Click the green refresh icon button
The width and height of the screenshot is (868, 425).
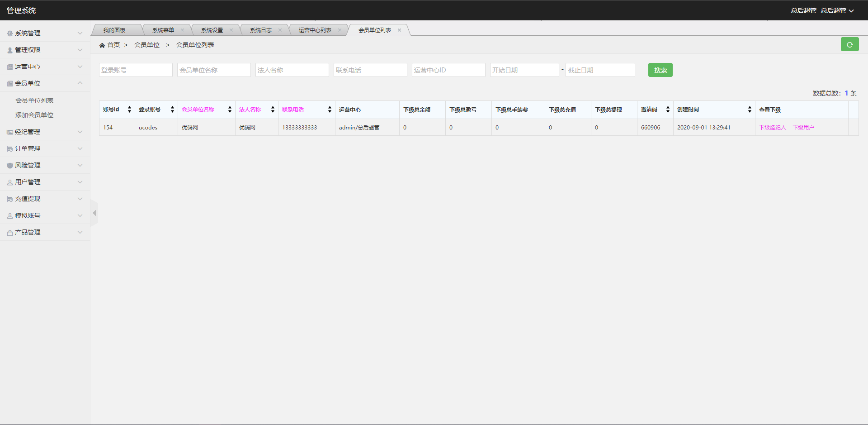coord(849,44)
